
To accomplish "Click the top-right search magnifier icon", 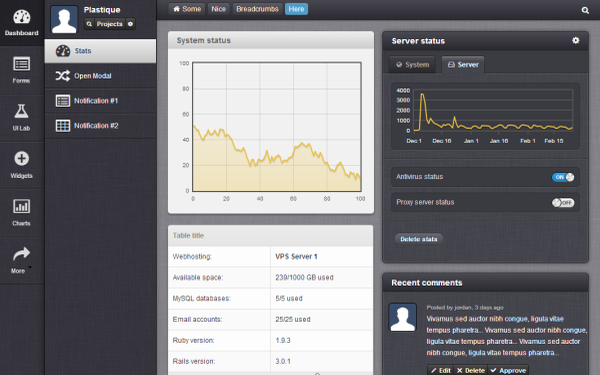I will [585, 10].
